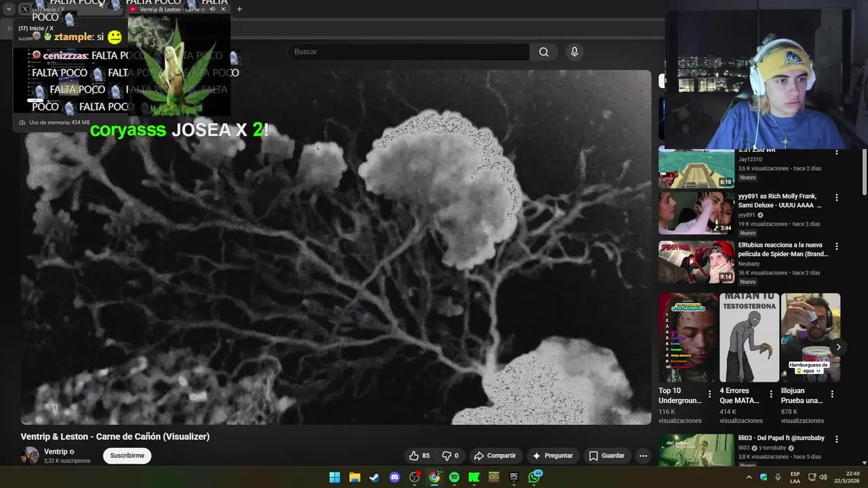Go back with browser back arrow

click(9, 28)
